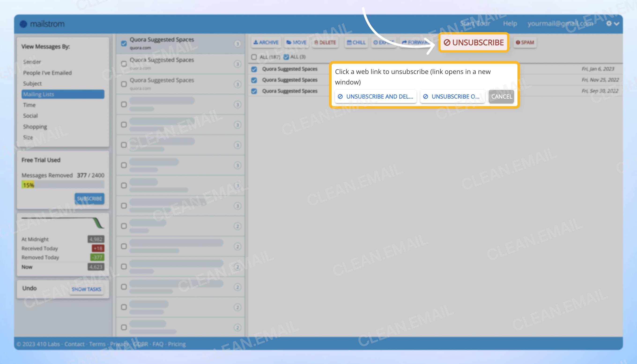The width and height of the screenshot is (637, 364).
Task: Switch to viewing messages by Sender
Action: [32, 62]
